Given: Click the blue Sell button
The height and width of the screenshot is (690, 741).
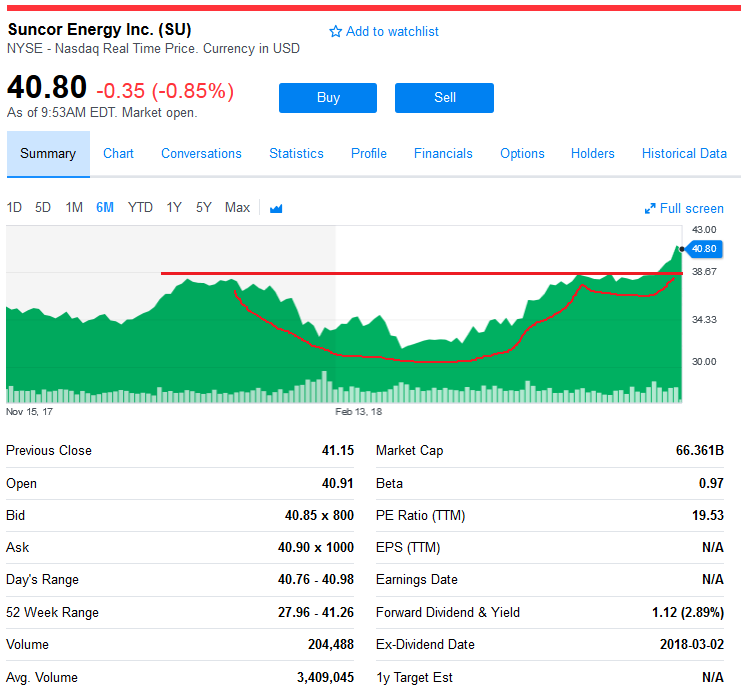Looking at the screenshot, I should point(444,98).
